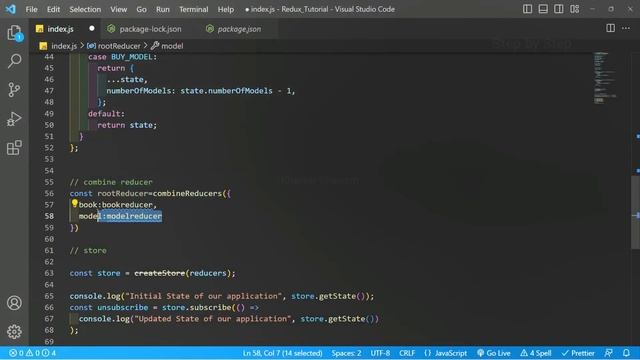Screen dimensions: 640x360
Task: Click the unsaved dot on index.js tab
Action: point(91,28)
